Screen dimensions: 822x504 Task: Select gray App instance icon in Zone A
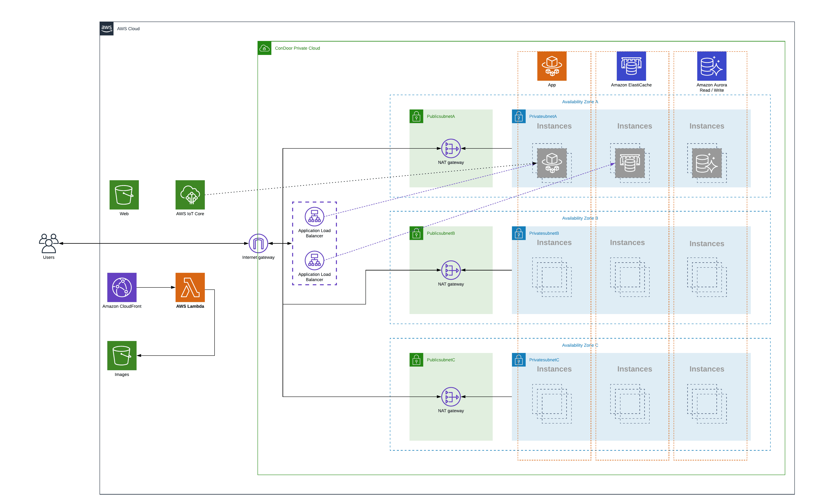click(x=552, y=163)
